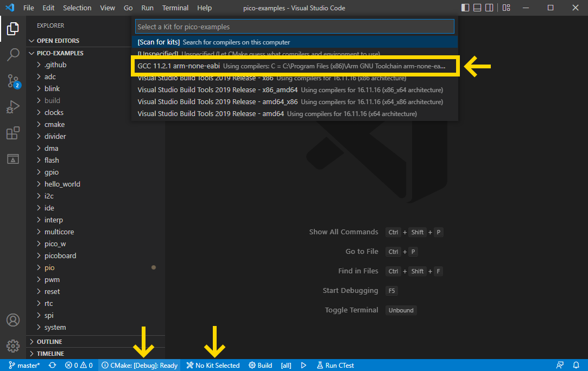The width and height of the screenshot is (588, 371).
Task: Click CMake: [Debug]: Ready status
Action: (140, 365)
